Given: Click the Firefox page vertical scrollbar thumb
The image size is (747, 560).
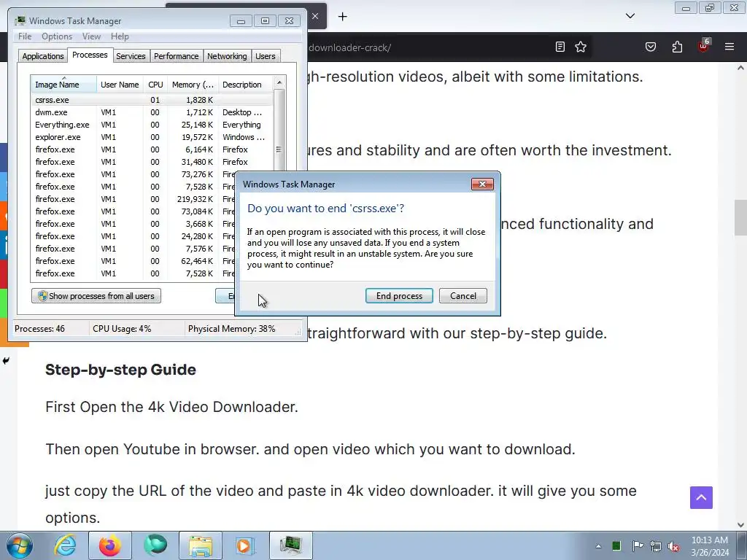Looking at the screenshot, I should tap(741, 218).
